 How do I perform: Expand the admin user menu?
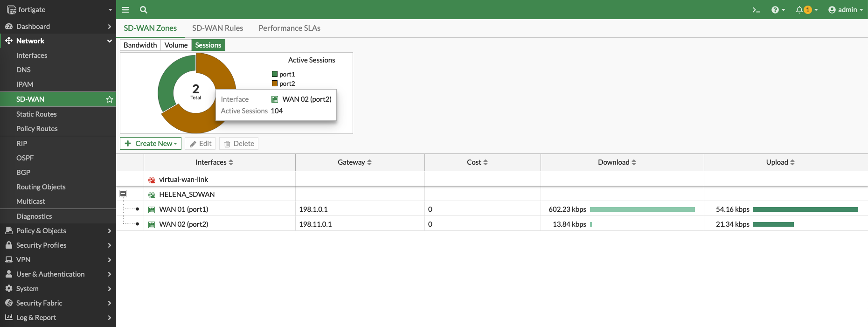coord(846,10)
